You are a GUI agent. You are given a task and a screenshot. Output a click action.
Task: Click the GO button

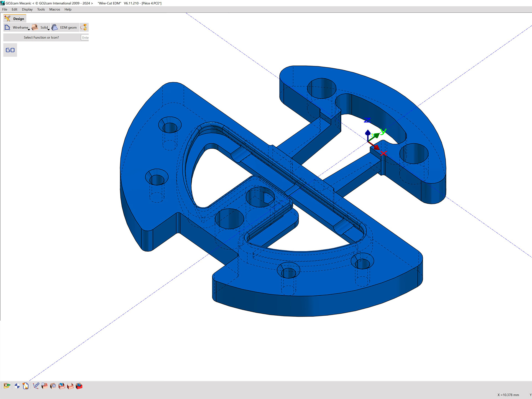point(10,50)
